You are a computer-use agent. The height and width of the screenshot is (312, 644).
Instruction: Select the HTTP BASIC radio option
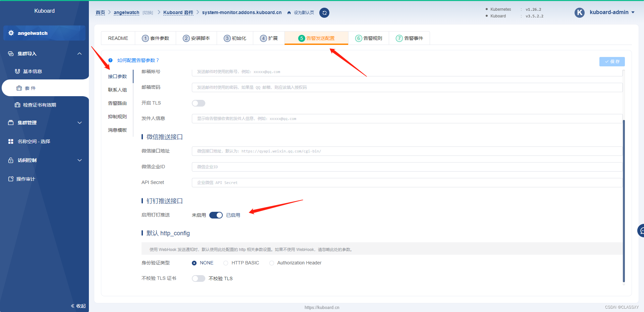[226, 263]
